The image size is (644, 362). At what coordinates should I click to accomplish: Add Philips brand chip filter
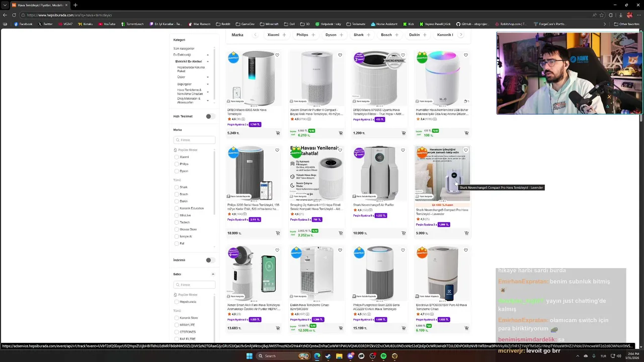(x=306, y=35)
